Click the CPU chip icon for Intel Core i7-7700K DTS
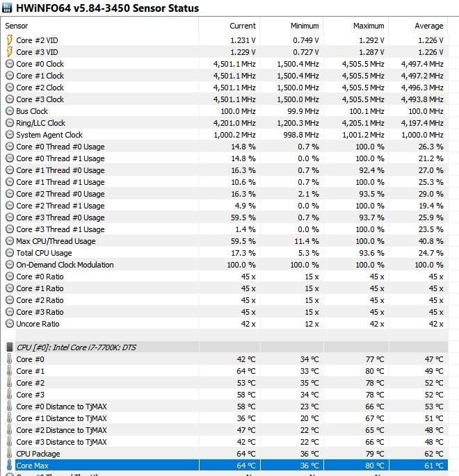 click(10, 346)
